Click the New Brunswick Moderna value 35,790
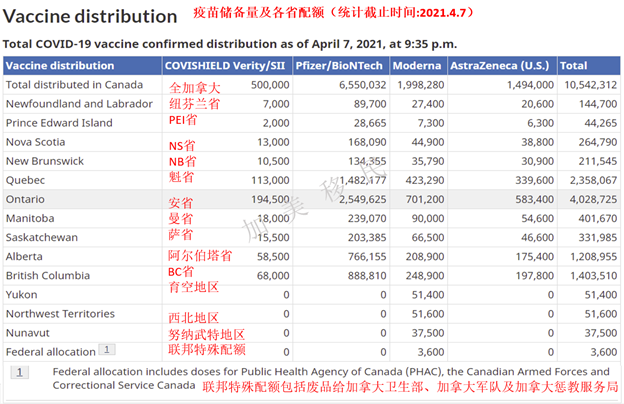The height and width of the screenshot is (404, 624). [x=428, y=161]
